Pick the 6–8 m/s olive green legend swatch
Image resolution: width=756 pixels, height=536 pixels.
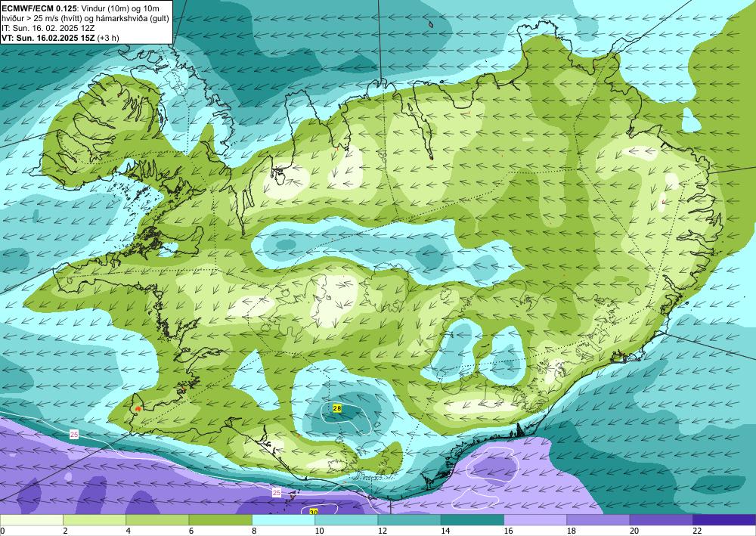coord(220,520)
